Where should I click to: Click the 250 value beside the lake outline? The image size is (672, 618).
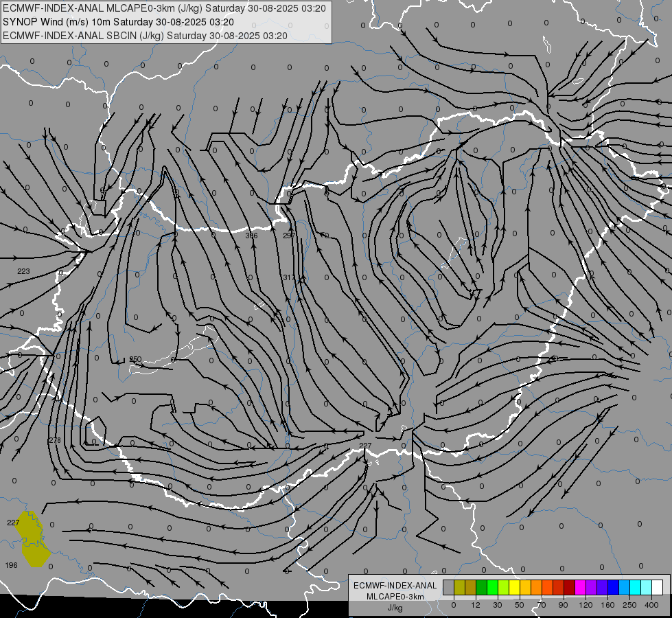135,359
